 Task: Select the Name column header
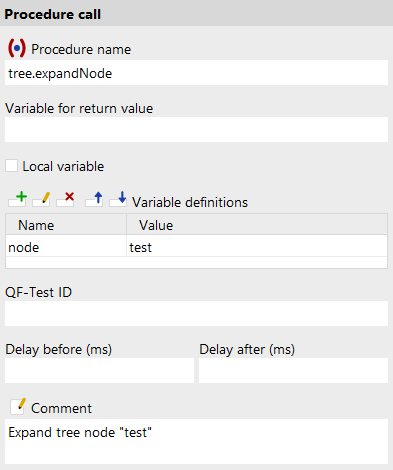point(66,225)
